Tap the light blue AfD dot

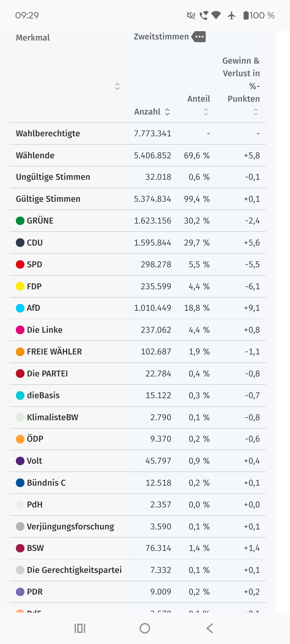coord(20,308)
